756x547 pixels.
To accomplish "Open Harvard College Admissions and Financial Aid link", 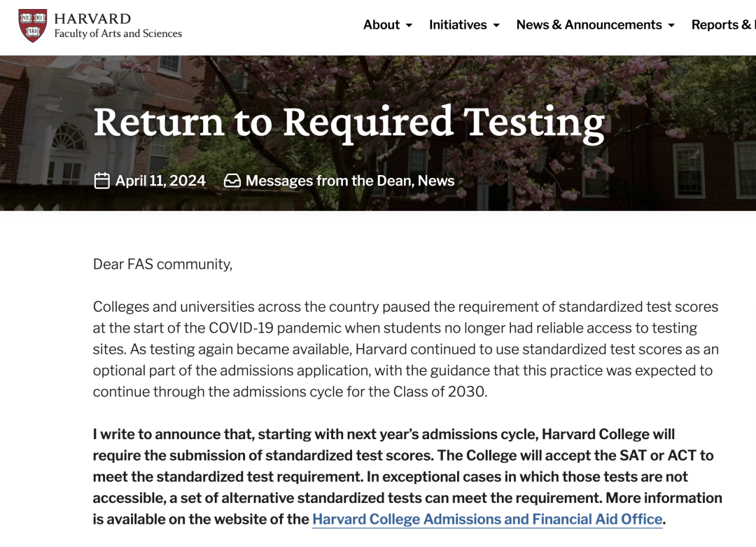I will click(487, 519).
